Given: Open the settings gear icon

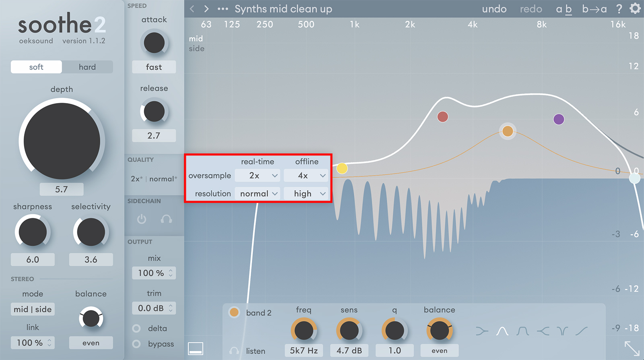Looking at the screenshot, I should pos(635,8).
